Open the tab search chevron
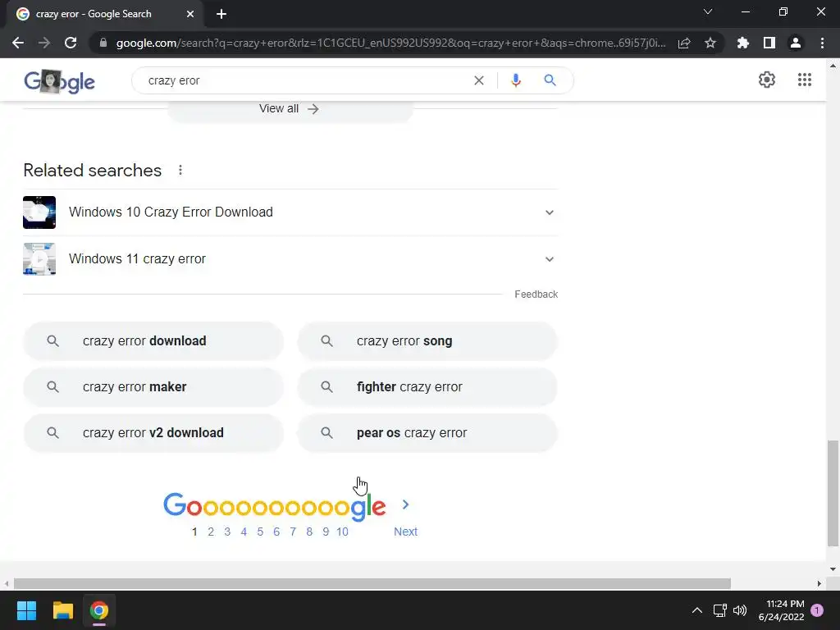840x630 pixels. click(708, 11)
